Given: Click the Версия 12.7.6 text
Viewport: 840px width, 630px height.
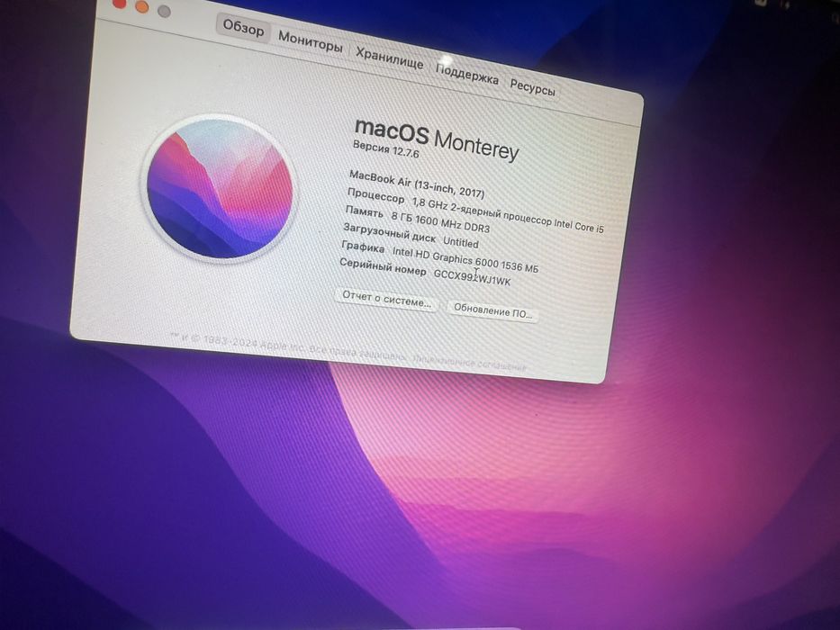Looking at the screenshot, I should point(385,148).
